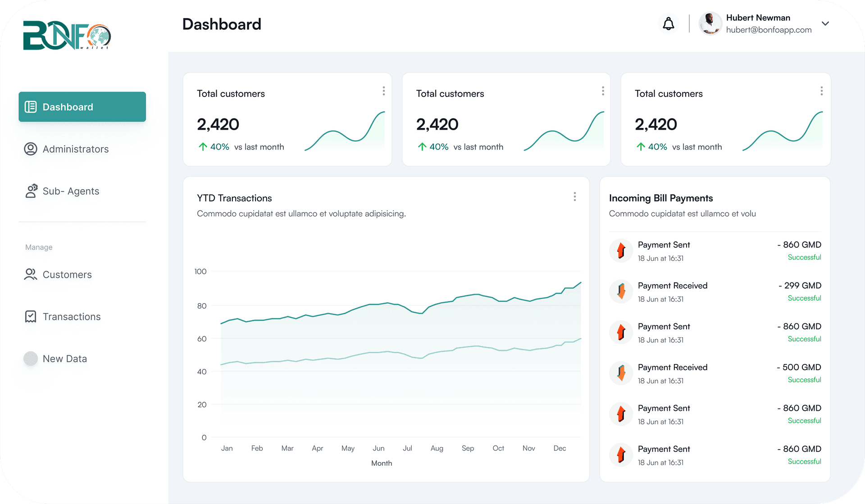Viewport: 865px width, 504px height.
Task: Click the 299 GMD Payment Received arrow icon
Action: click(x=621, y=291)
